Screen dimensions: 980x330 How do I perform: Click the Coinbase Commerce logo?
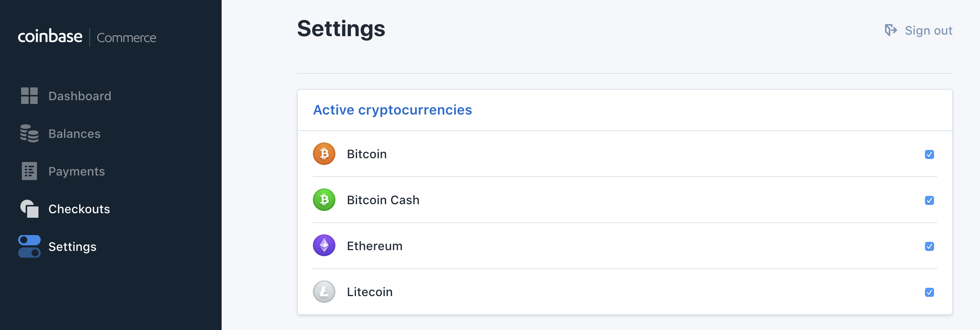[x=87, y=37]
